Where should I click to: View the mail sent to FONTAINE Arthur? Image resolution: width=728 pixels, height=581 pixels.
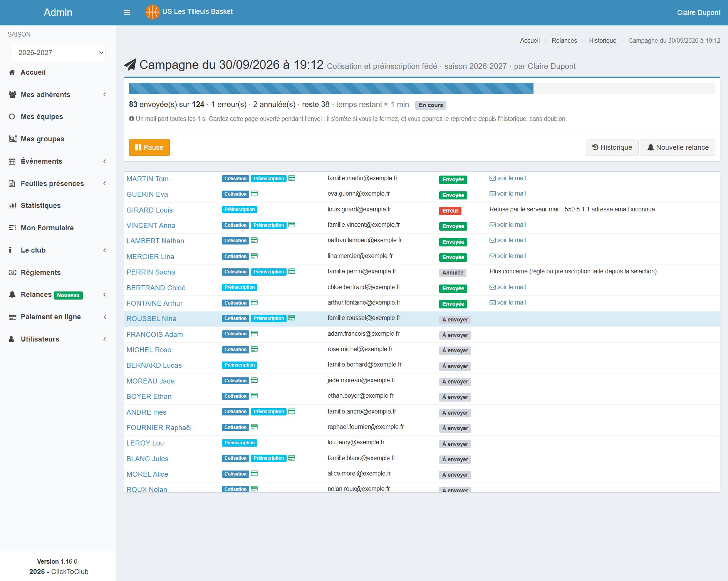508,303
